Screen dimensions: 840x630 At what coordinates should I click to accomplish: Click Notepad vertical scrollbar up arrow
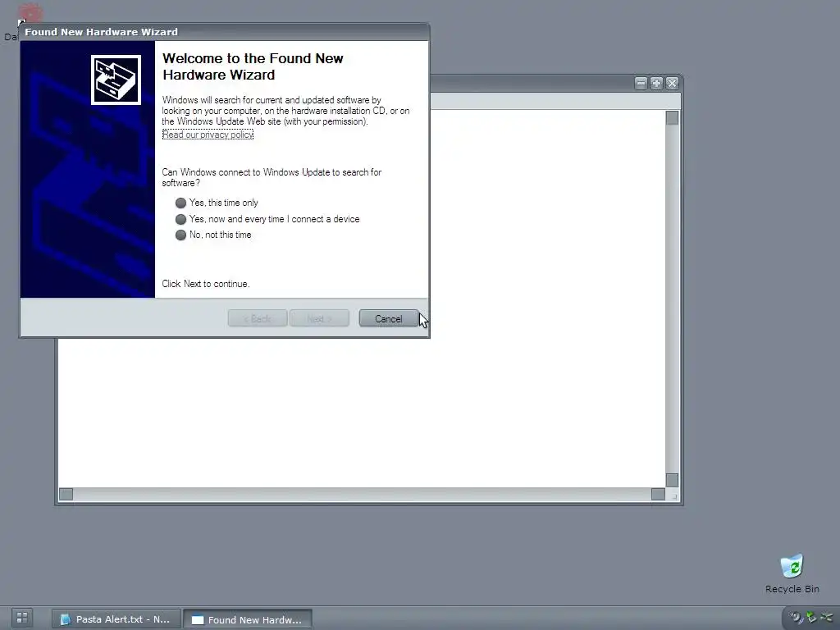(672, 118)
